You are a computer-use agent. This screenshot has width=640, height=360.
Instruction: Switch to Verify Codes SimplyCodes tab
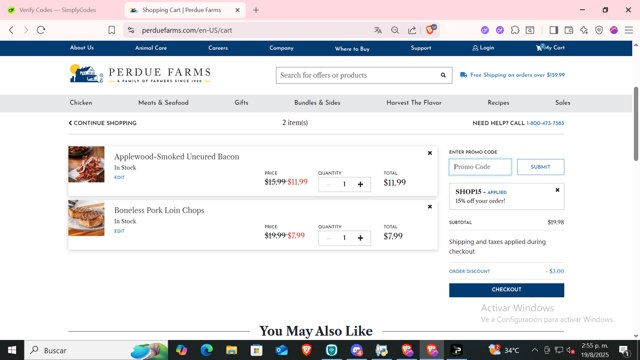point(57,10)
